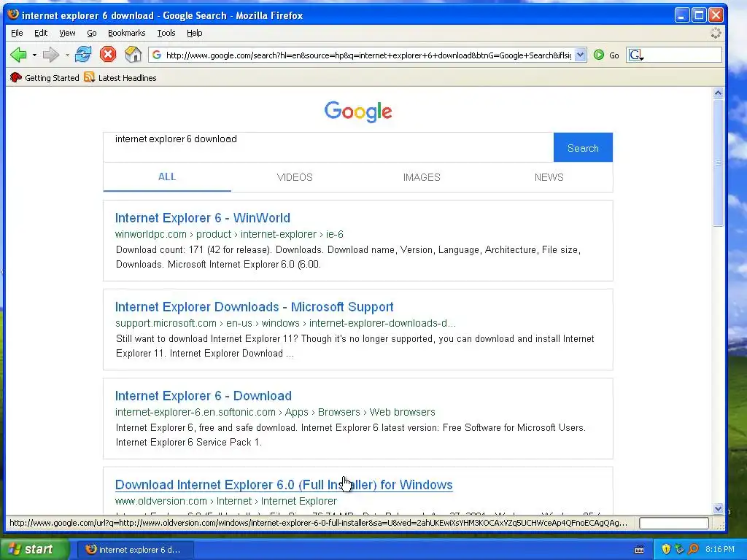Open the Windows Start button
The image size is (747, 560).
(x=34, y=549)
